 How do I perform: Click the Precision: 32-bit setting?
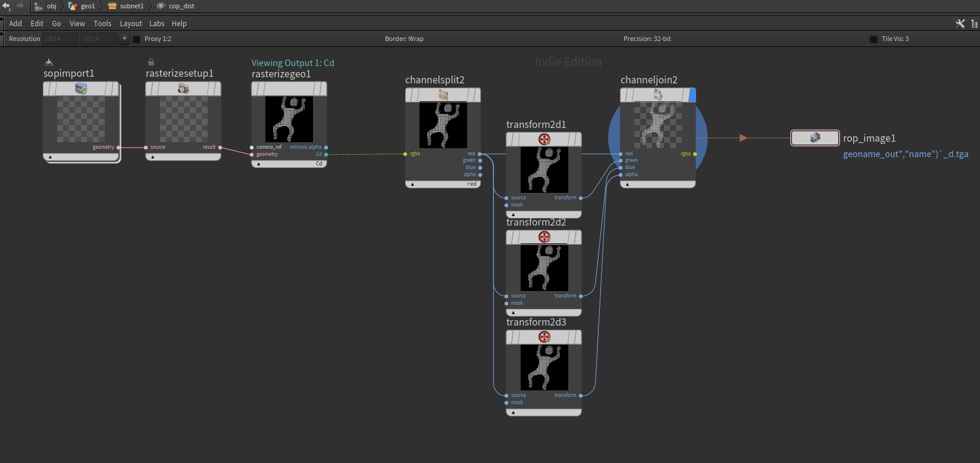point(647,39)
